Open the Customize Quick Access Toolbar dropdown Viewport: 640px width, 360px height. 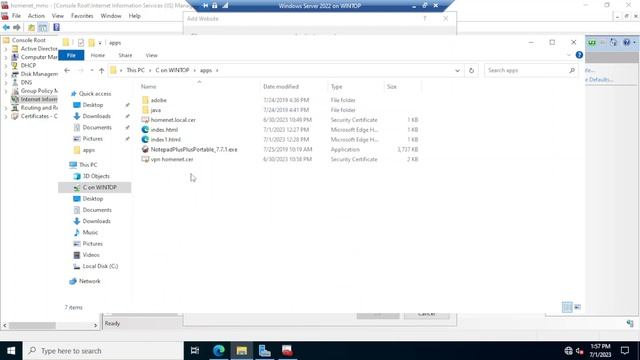coord(100,43)
